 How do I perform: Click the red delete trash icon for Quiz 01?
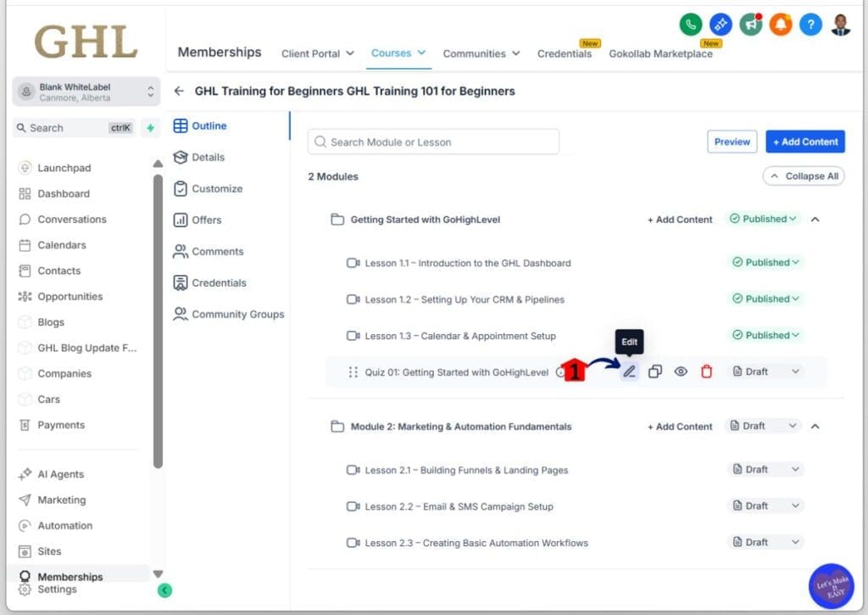pyautogui.click(x=706, y=371)
